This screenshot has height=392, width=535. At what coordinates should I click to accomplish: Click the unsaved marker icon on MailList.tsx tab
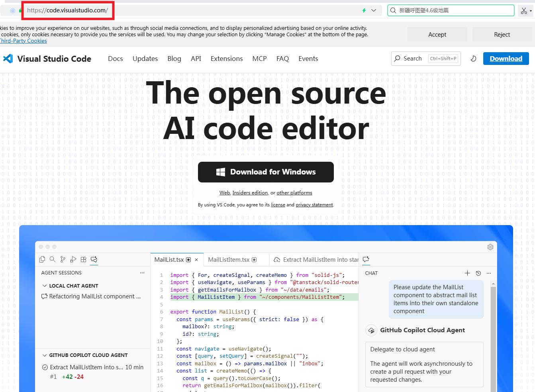click(x=189, y=260)
